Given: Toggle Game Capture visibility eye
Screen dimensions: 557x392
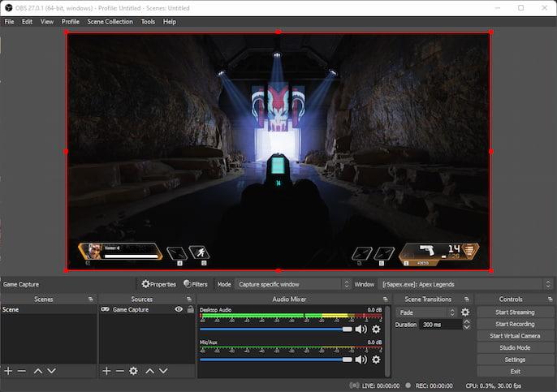Looking at the screenshot, I should (179, 309).
